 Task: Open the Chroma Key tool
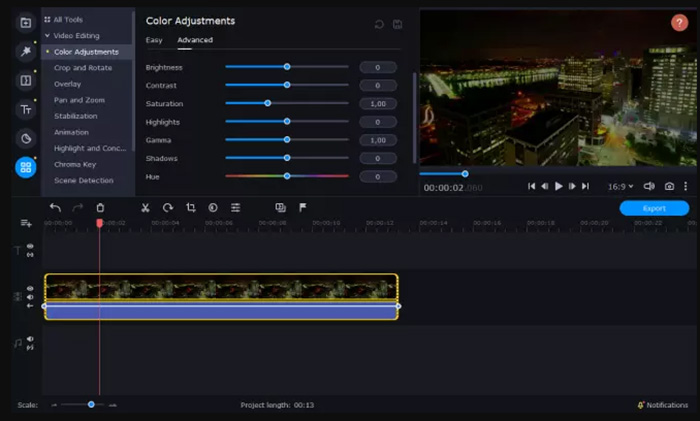click(75, 164)
